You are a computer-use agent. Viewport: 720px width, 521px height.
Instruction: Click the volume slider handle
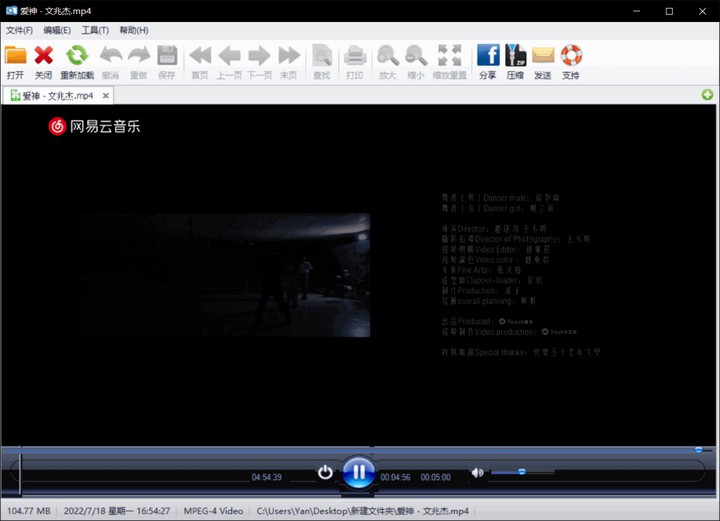[x=522, y=471]
